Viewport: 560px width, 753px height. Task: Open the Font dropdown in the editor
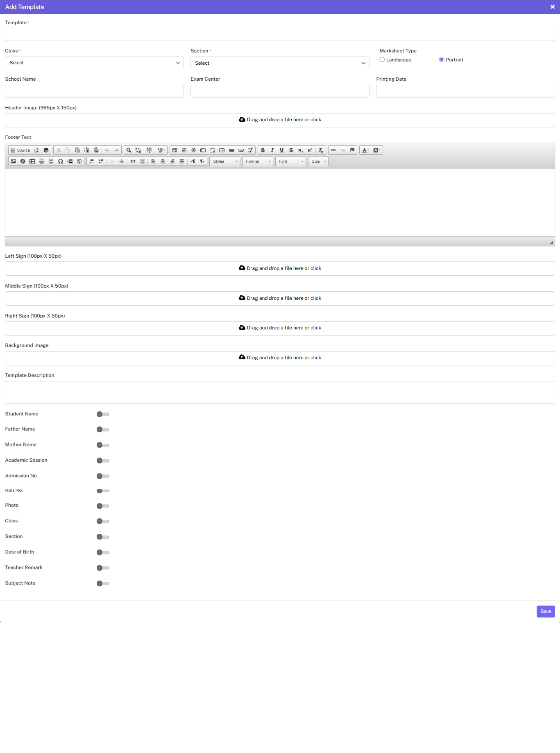(x=290, y=161)
